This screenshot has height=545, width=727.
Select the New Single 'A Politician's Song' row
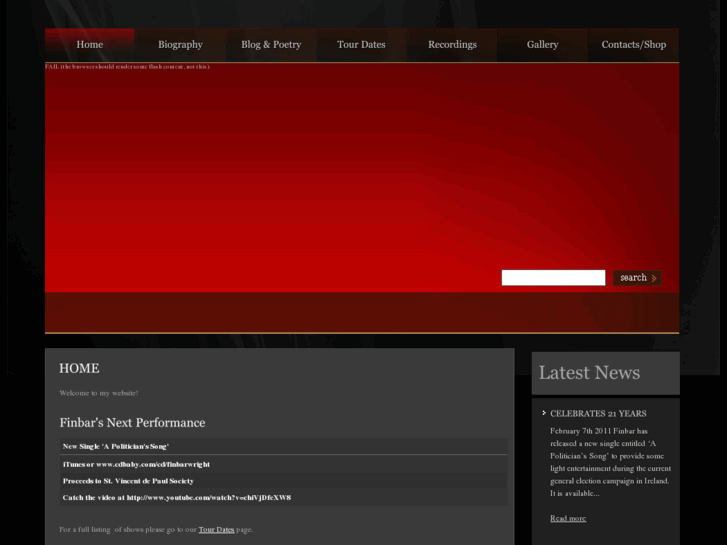tap(284, 446)
